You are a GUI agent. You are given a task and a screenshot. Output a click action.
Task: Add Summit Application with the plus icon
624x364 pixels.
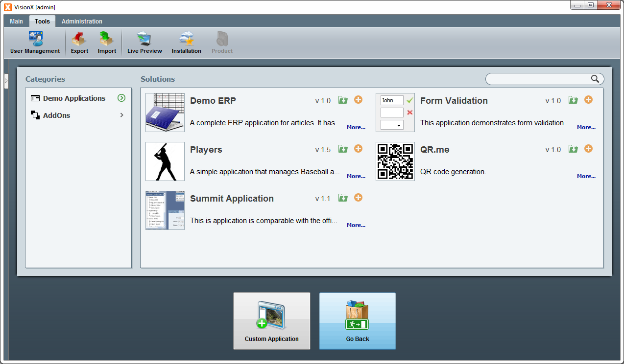[358, 198]
